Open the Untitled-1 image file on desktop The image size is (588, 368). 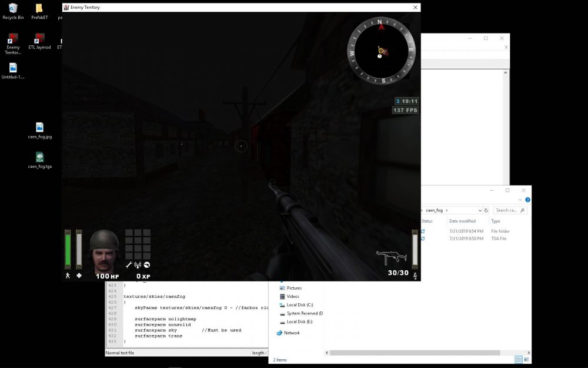[x=13, y=71]
